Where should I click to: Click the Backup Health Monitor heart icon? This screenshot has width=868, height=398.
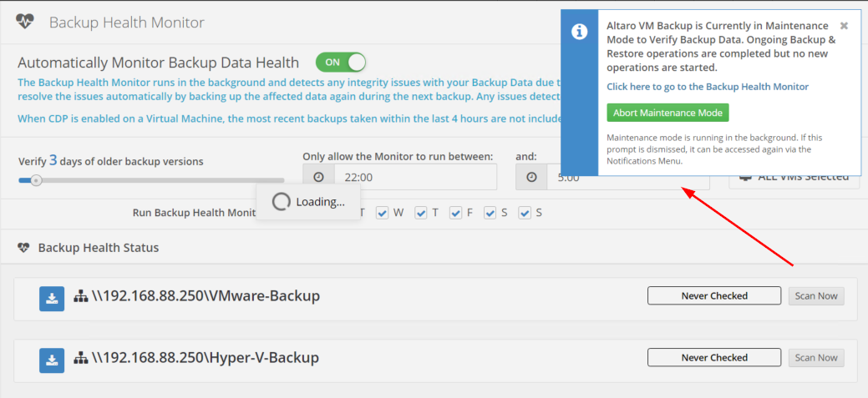point(25,22)
